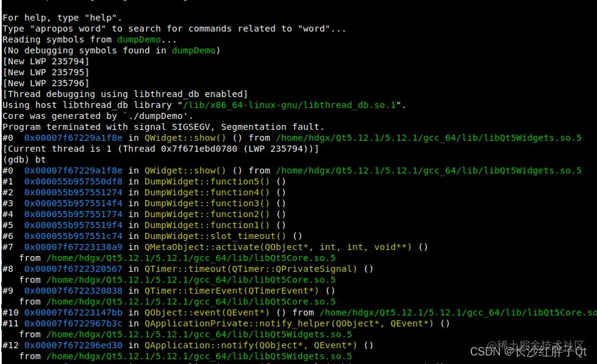Click address 0x00007f6722320567 in frame #8
Screen dimensions: 597x364
(x=74, y=269)
